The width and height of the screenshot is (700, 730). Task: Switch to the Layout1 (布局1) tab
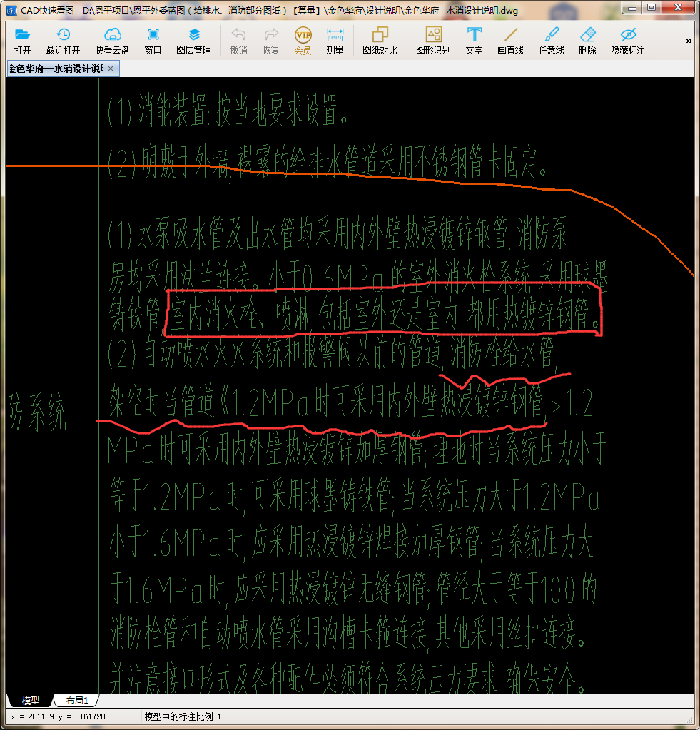pos(77,700)
